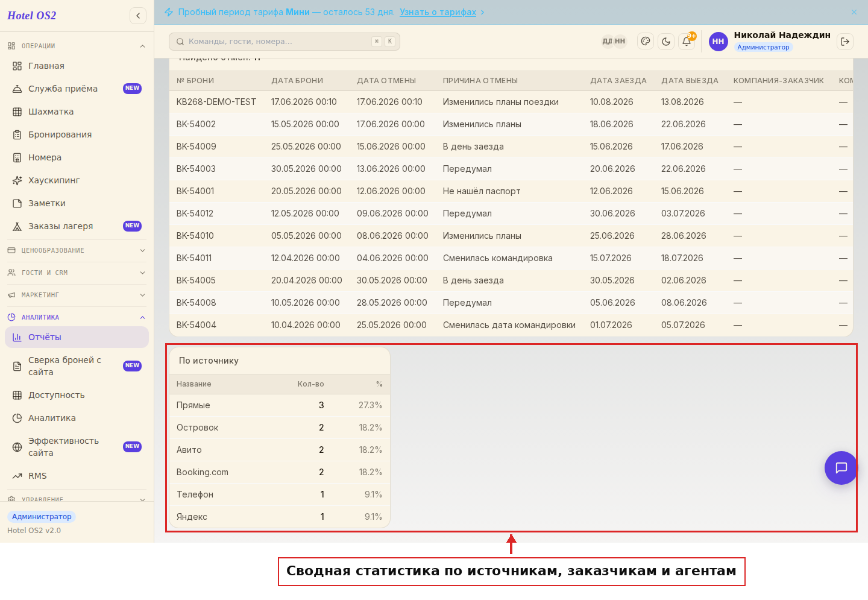Click the RMS trend icon

[17, 476]
